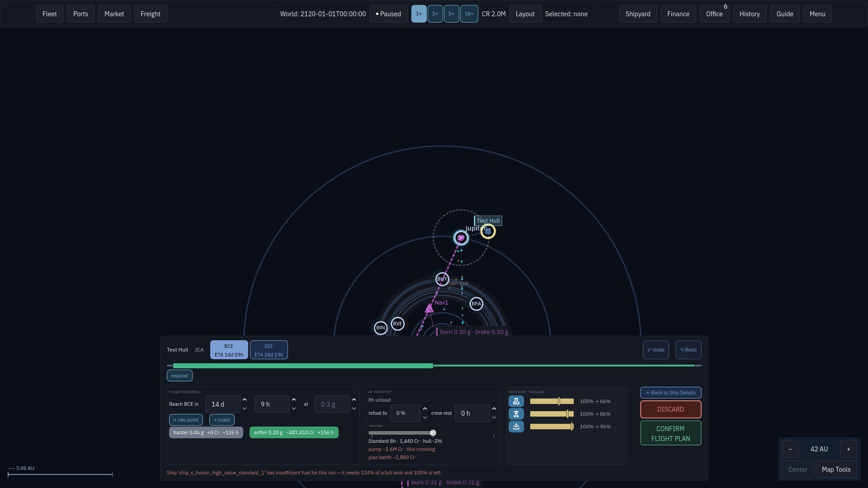Click the BVE station marker

pos(397,324)
